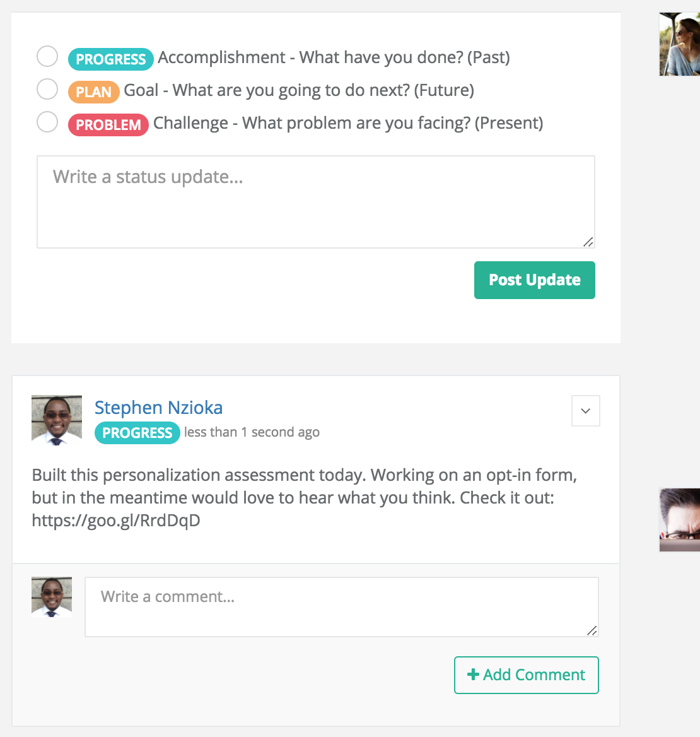
Task: Click Stephen Nzioka's post avatar photo
Action: [57, 420]
